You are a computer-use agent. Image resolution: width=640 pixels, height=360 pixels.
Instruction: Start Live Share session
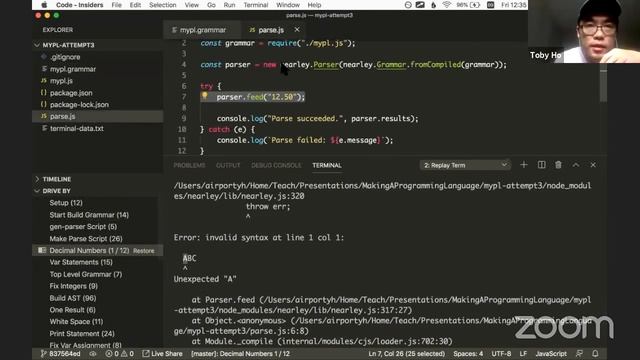[x=162, y=353]
